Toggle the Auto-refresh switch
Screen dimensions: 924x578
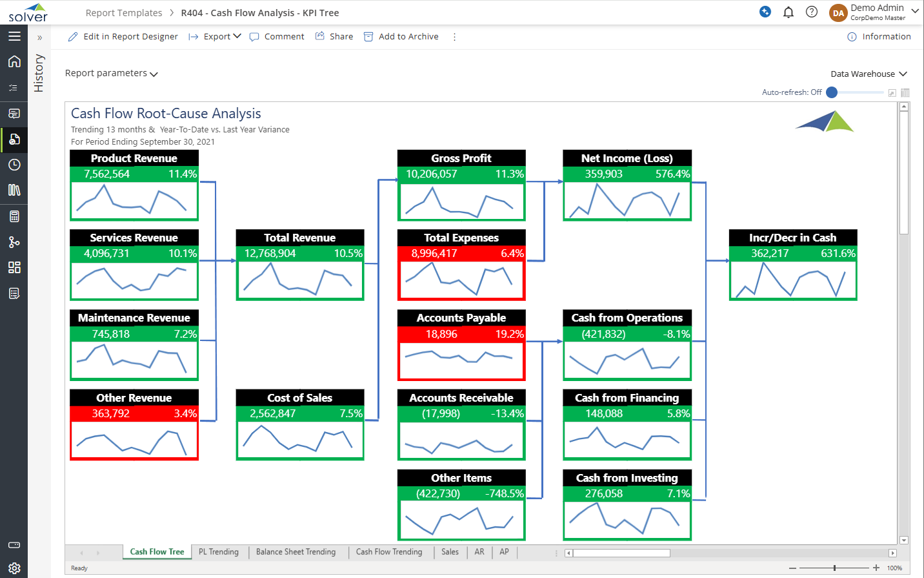832,92
